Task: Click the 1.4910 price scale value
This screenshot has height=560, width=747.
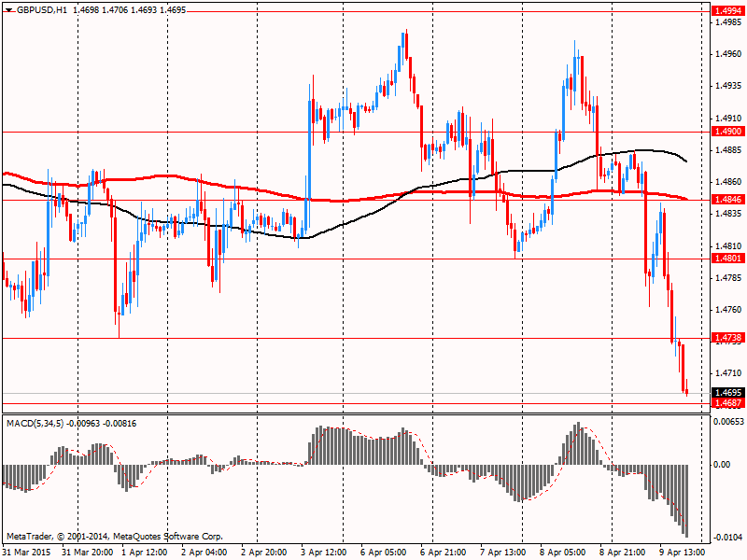Action: 728,119
